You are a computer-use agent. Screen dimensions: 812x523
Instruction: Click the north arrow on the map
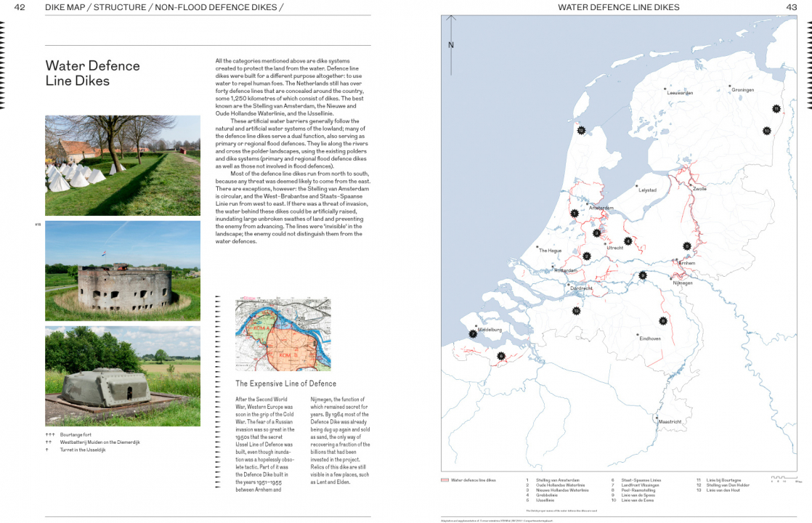coord(451,34)
